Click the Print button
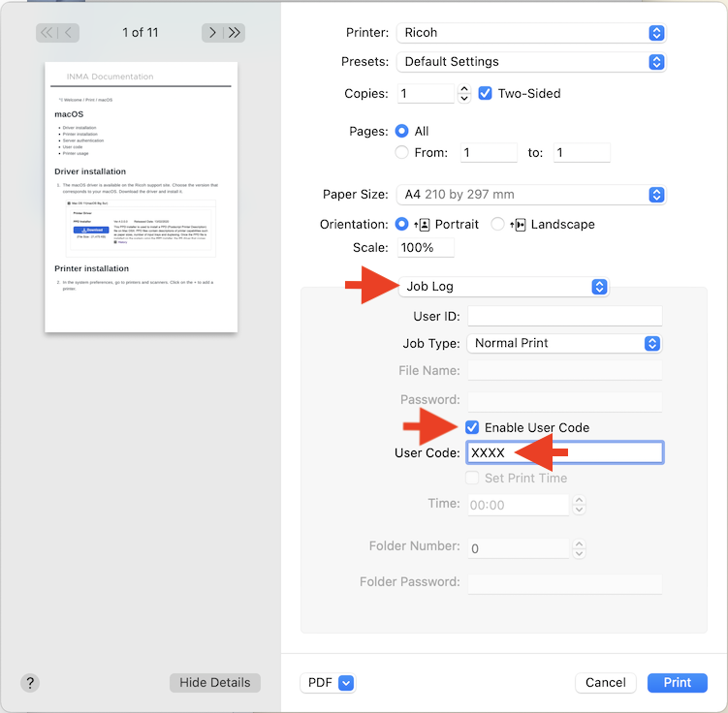The height and width of the screenshot is (713, 728). (x=677, y=683)
